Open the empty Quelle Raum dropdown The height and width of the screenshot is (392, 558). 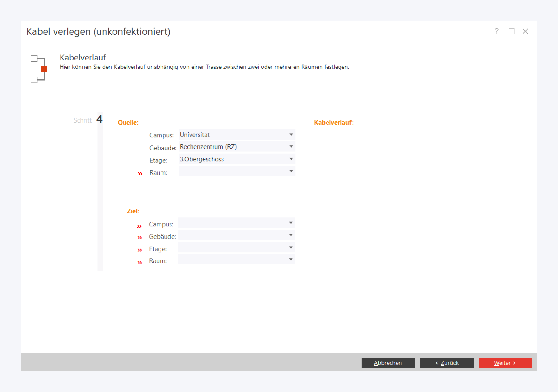pyautogui.click(x=237, y=171)
